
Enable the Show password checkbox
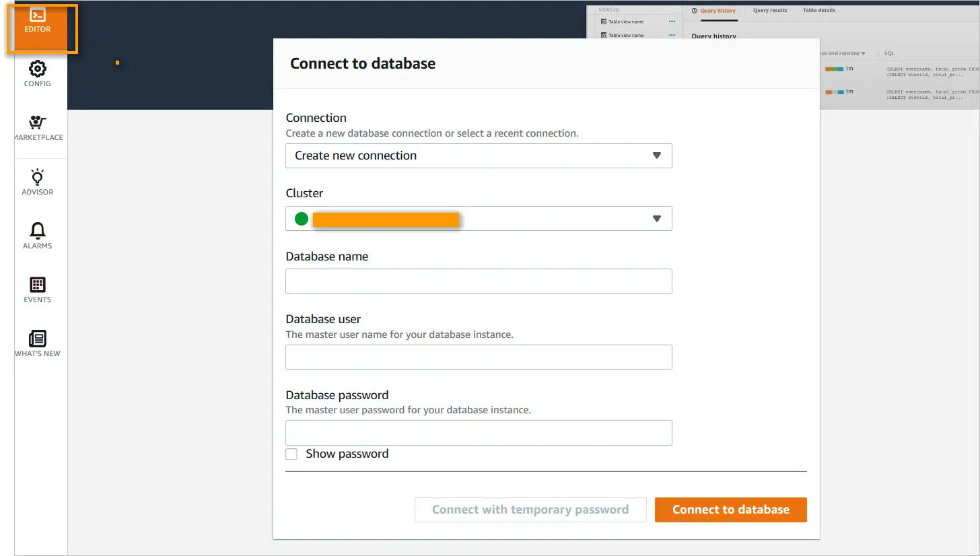[x=291, y=454]
